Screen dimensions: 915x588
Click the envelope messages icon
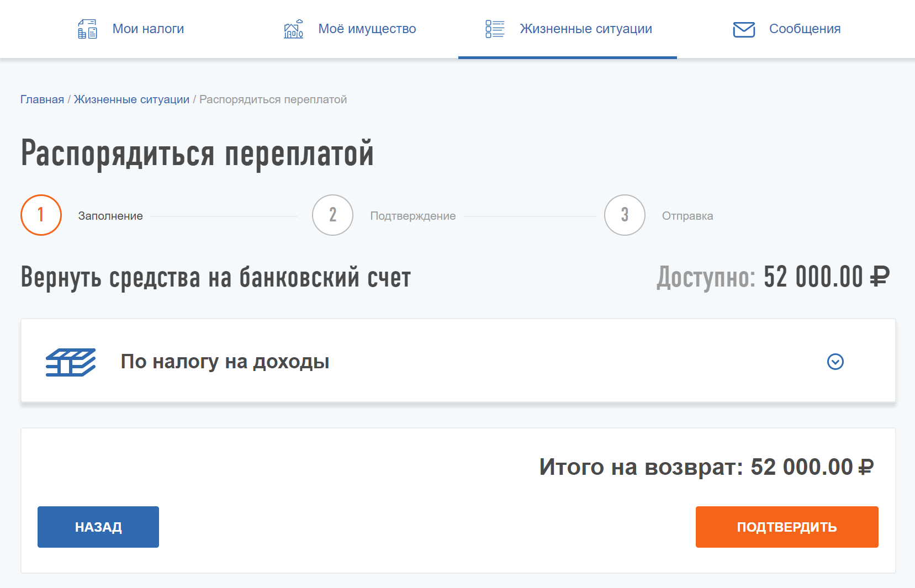coord(744,29)
